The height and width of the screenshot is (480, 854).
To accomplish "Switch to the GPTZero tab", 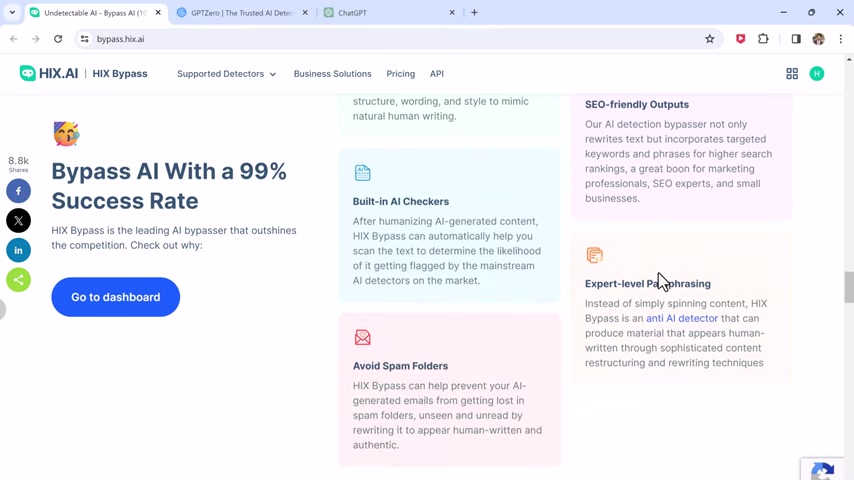I will pyautogui.click(x=242, y=13).
